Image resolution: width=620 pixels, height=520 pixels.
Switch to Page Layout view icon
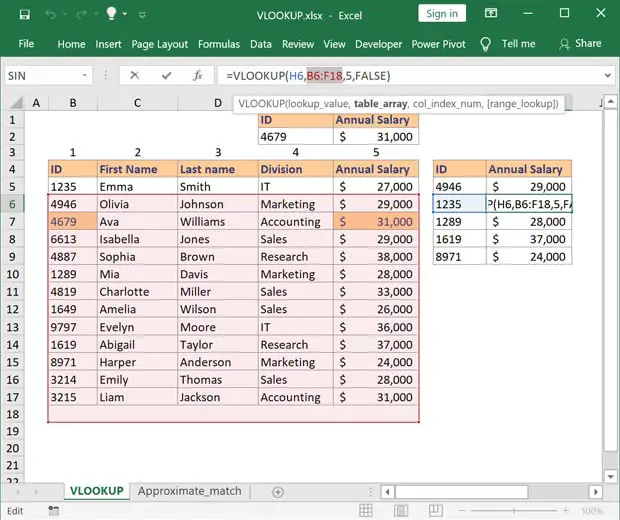point(401,511)
